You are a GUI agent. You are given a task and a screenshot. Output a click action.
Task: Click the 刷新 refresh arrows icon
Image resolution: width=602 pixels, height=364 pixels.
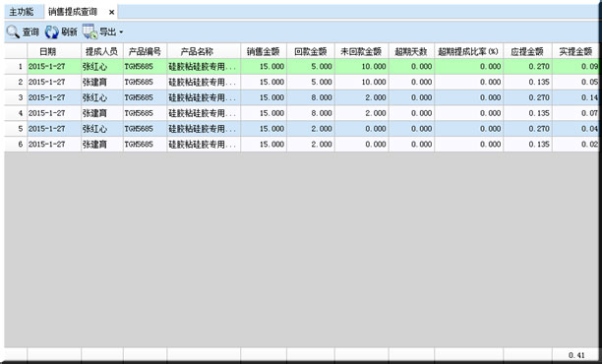(x=51, y=32)
